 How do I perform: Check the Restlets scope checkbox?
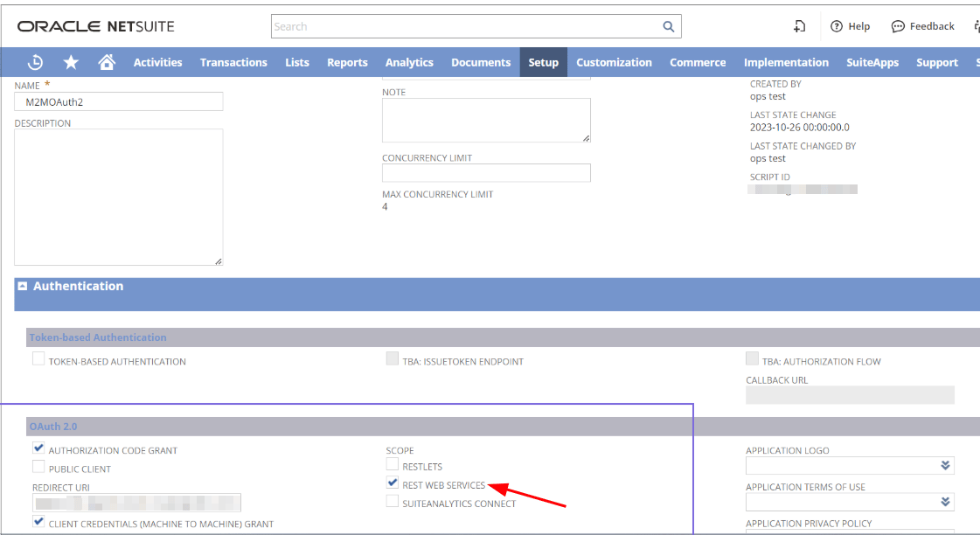pyautogui.click(x=393, y=464)
